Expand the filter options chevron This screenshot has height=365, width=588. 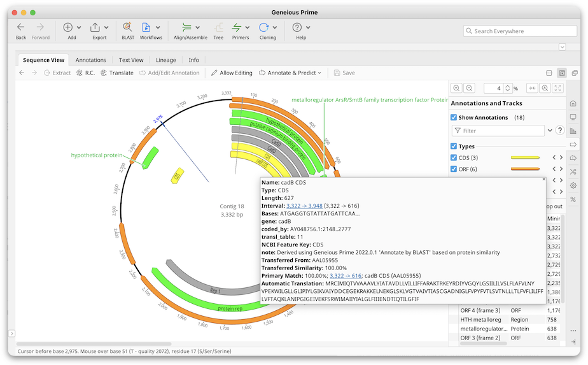(550, 131)
